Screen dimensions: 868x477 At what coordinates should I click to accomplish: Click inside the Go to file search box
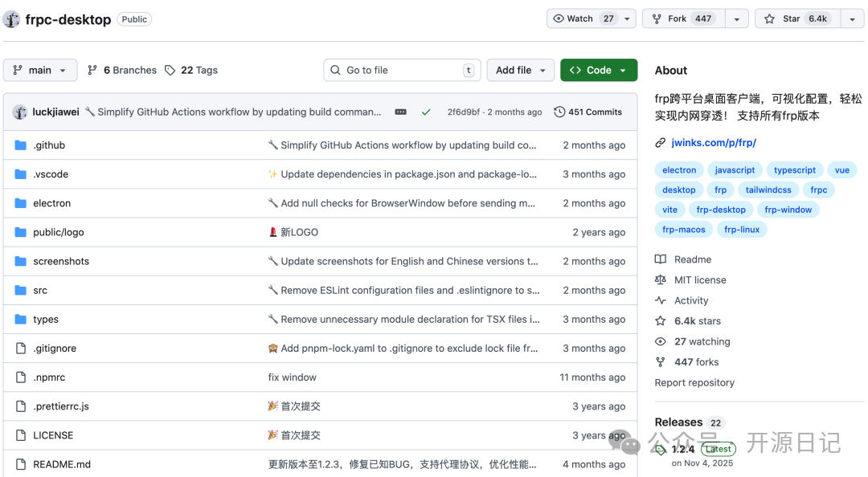click(402, 70)
